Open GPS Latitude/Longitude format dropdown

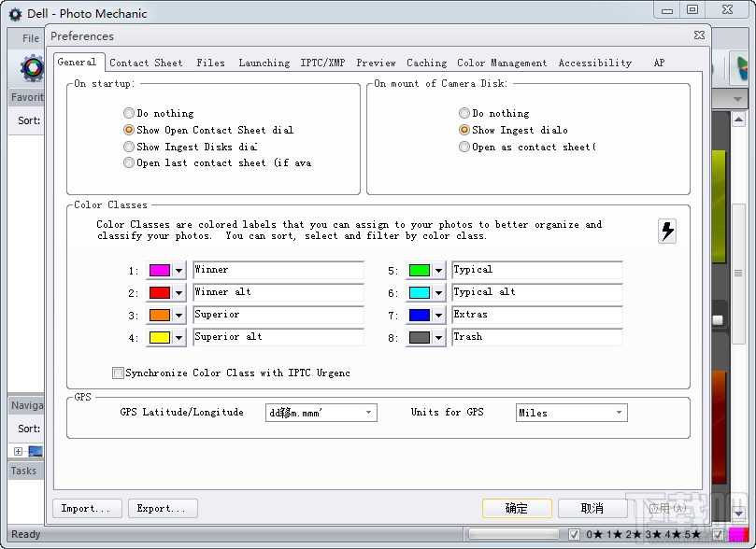321,413
